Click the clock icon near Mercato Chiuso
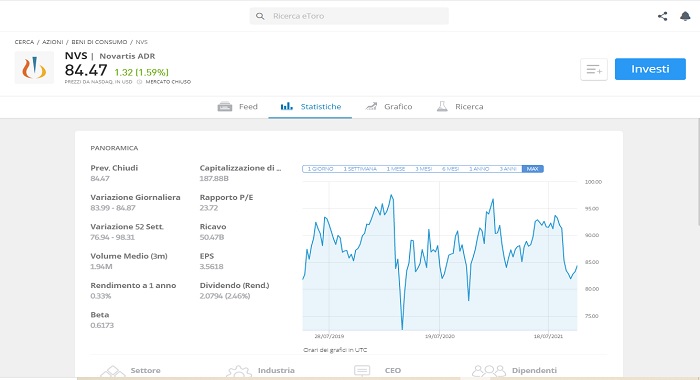The image size is (700, 380). pyautogui.click(x=139, y=82)
